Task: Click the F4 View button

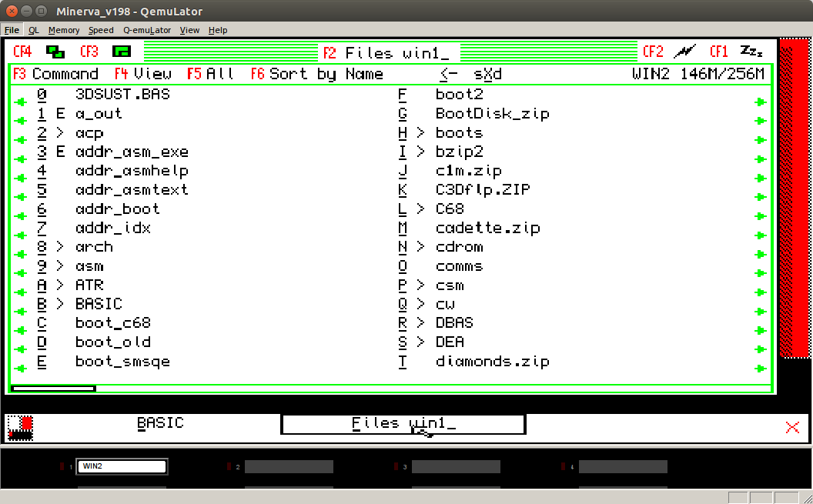Action: (143, 74)
